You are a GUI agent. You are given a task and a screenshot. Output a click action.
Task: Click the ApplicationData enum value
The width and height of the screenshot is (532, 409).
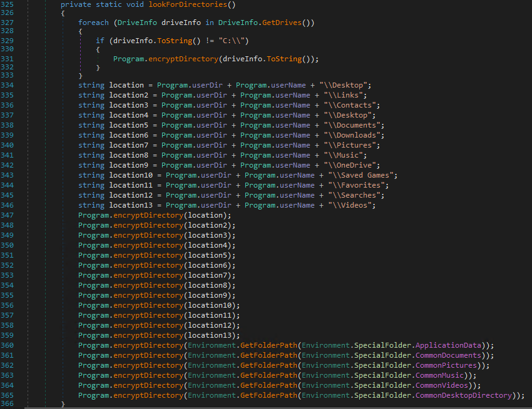click(448, 345)
